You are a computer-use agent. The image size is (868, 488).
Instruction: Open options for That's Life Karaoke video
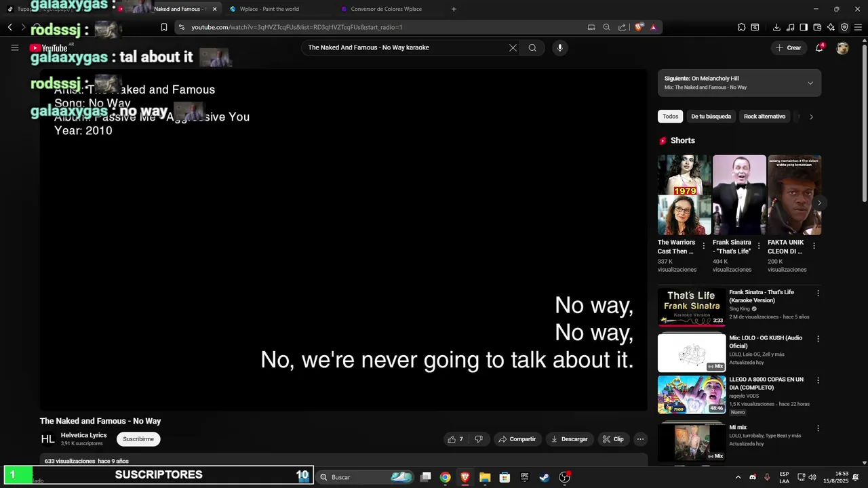[x=818, y=293]
